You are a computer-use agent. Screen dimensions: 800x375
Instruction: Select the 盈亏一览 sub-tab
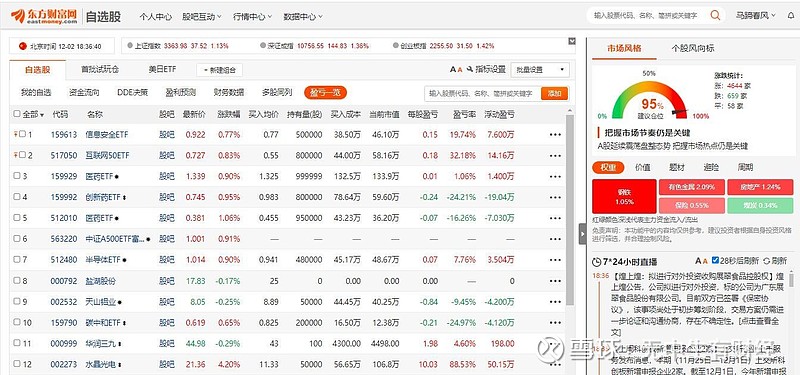click(x=326, y=92)
